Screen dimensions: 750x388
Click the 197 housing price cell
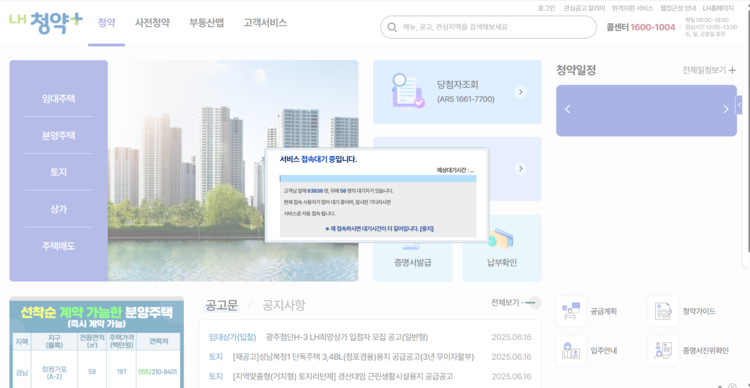(x=121, y=372)
